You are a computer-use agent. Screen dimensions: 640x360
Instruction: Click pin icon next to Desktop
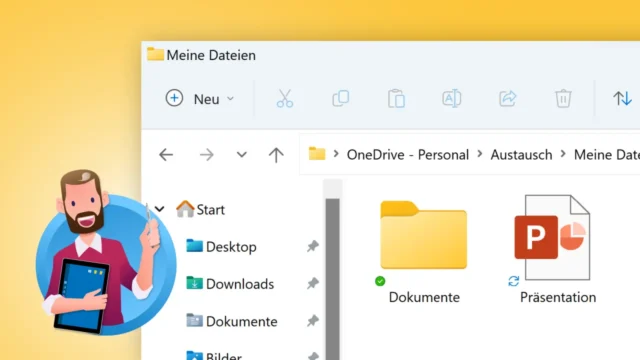[x=313, y=247]
